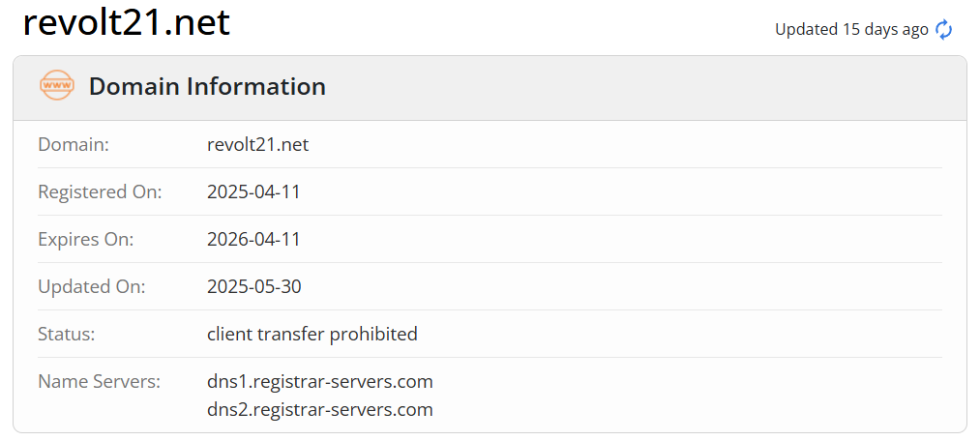Screen dimensions: 980x441
Task: Select the revolt21.net value in the Domain row
Action: point(257,144)
